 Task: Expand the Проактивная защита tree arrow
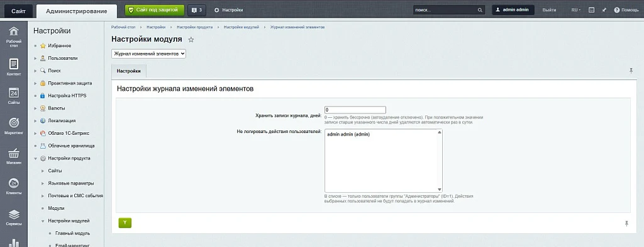coord(36,83)
